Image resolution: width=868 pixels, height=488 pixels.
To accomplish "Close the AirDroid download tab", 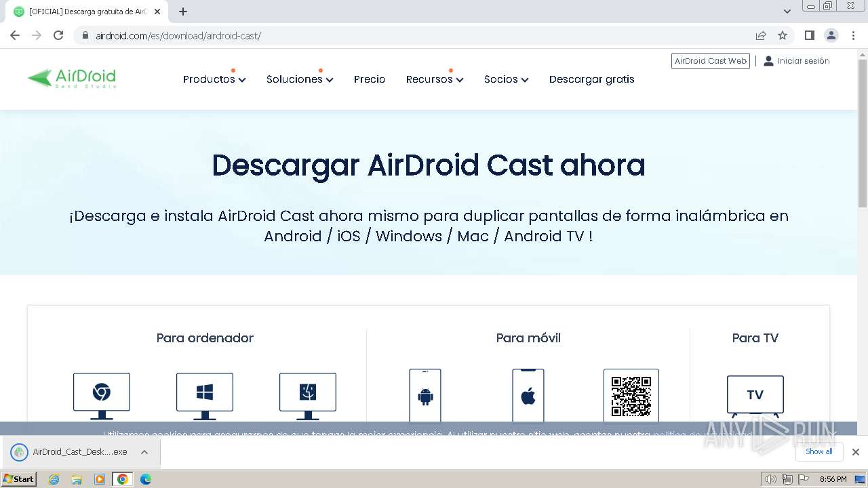I will pyautogui.click(x=157, y=12).
